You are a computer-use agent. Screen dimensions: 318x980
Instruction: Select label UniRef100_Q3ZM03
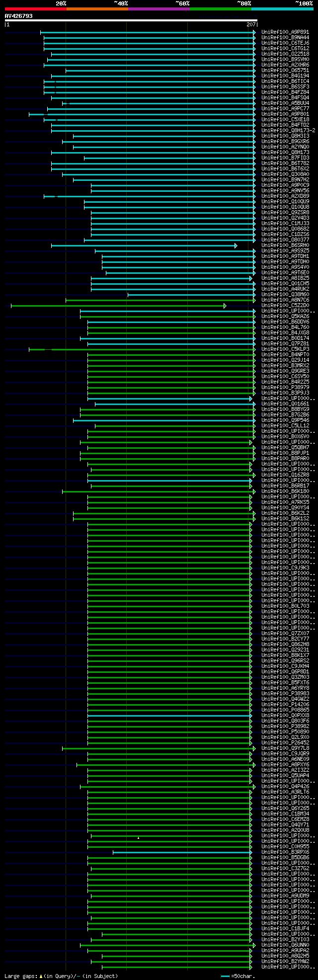click(x=285, y=677)
